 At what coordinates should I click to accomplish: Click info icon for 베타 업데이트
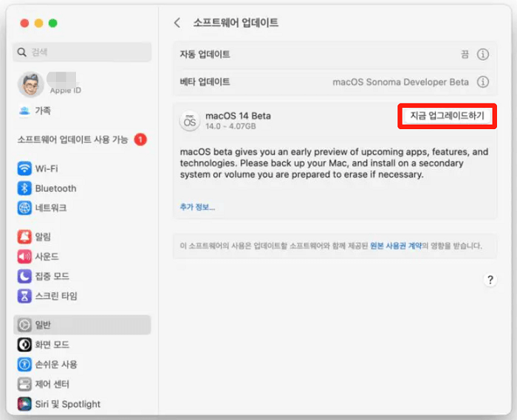tap(483, 82)
